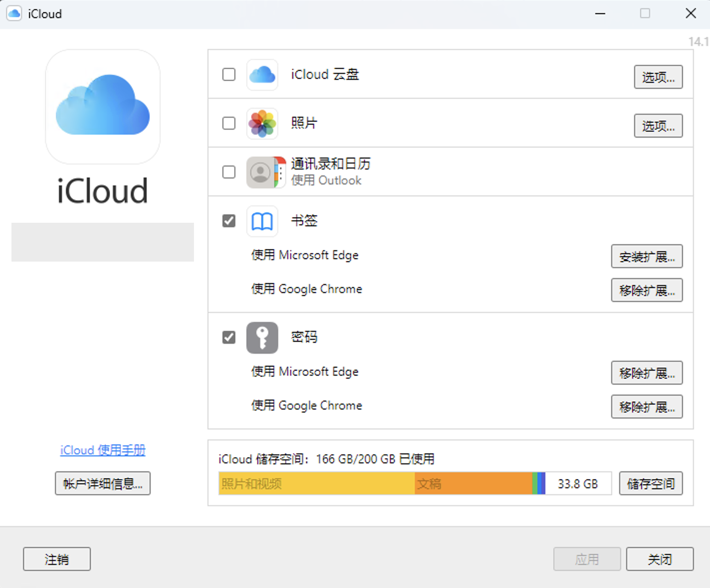
Task: Click the 储存空间 button
Action: pyautogui.click(x=651, y=484)
